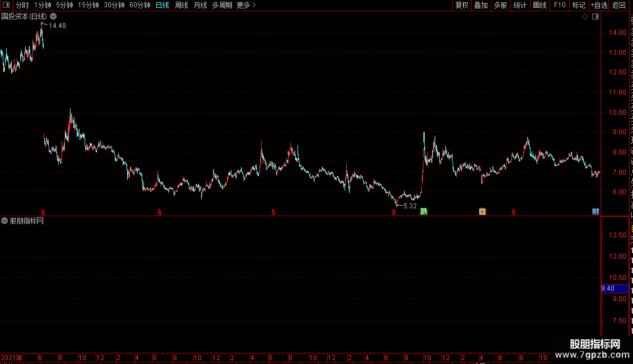Viewport: 633px width, 364px height.
Task: Select the 日线 daily period tab
Action: pos(162,5)
